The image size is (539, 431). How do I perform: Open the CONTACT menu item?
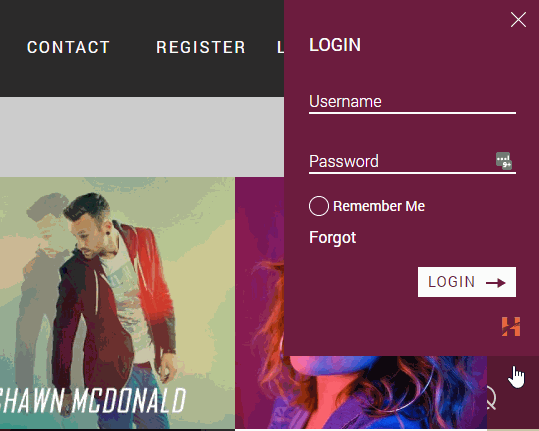coord(68,47)
